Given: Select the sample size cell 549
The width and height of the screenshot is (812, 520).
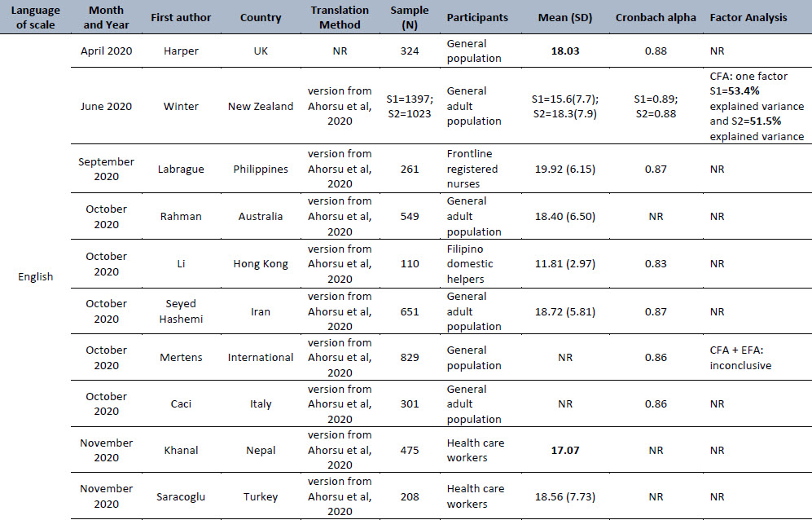Looking at the screenshot, I should click(x=409, y=216).
